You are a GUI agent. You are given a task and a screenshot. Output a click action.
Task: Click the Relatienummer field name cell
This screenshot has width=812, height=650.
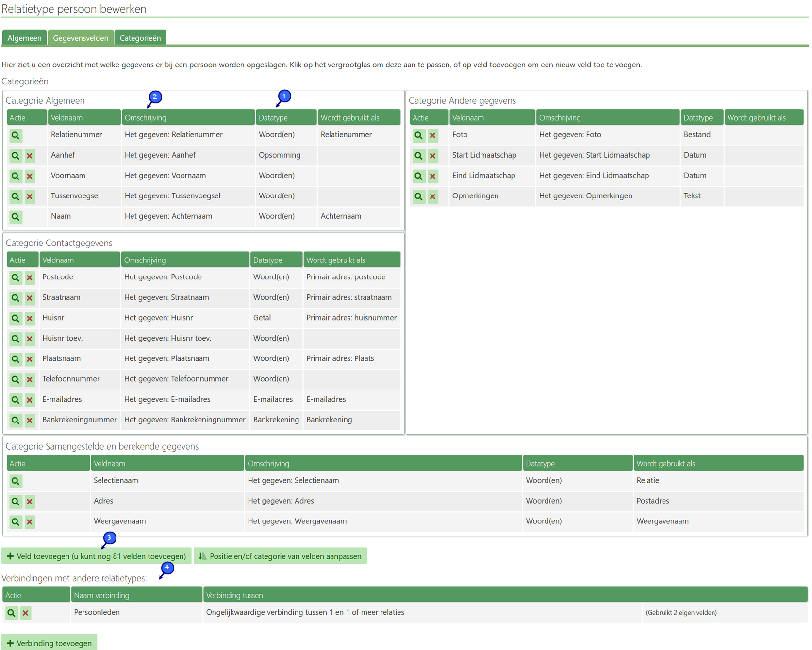(84, 135)
